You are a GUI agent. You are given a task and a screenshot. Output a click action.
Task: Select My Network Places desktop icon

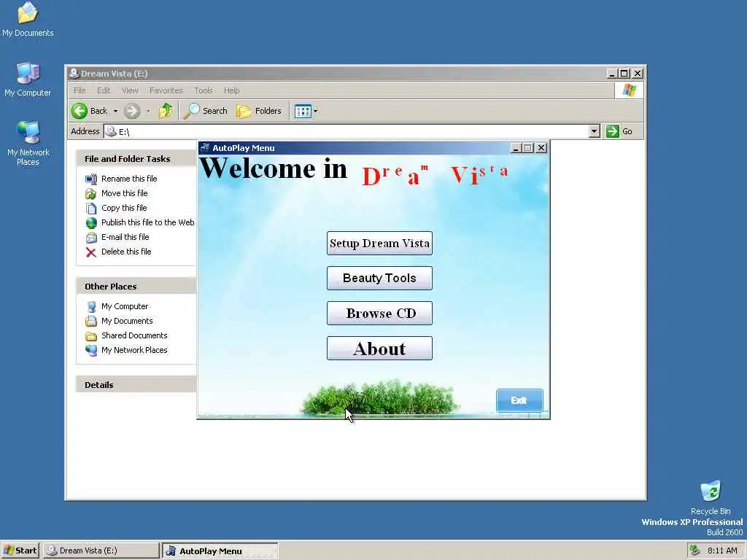coord(28,144)
